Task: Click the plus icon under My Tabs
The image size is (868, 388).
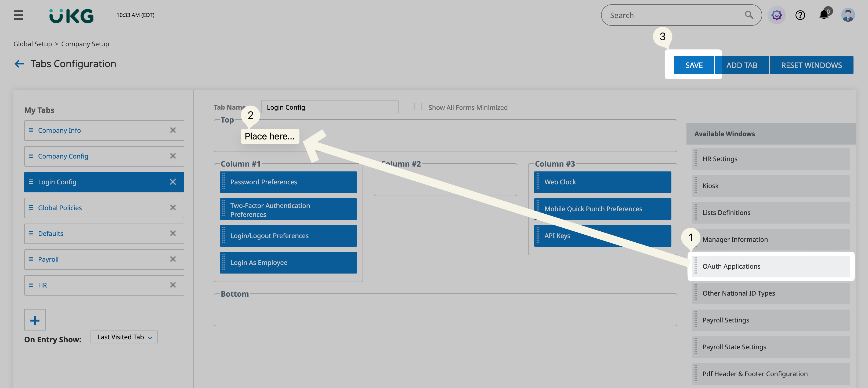Action: tap(35, 320)
